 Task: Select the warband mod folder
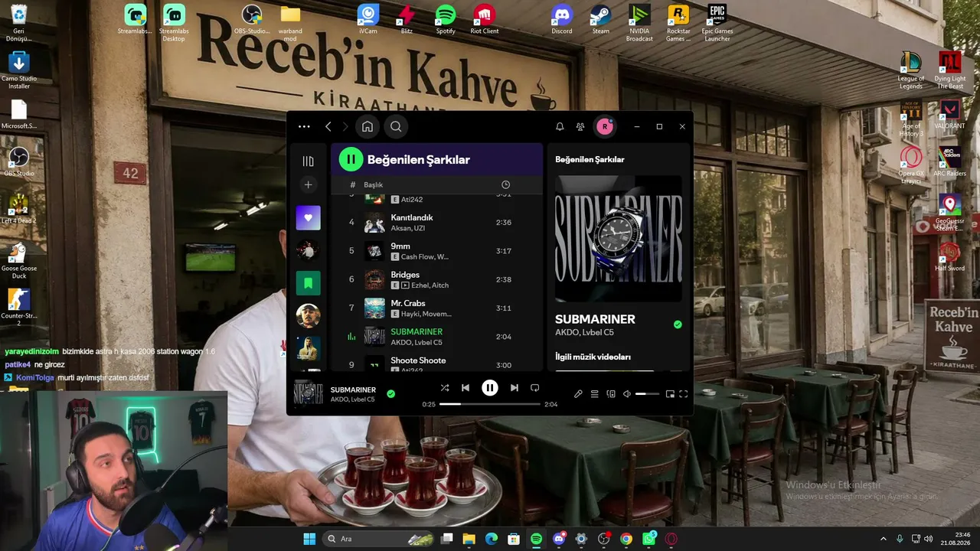point(290,23)
